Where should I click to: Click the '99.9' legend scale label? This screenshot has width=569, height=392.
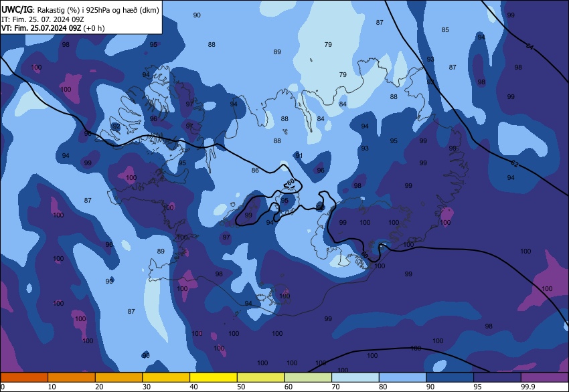click(x=528, y=387)
